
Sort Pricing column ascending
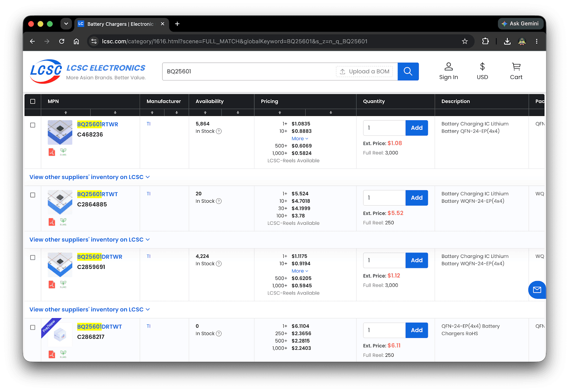(x=280, y=112)
